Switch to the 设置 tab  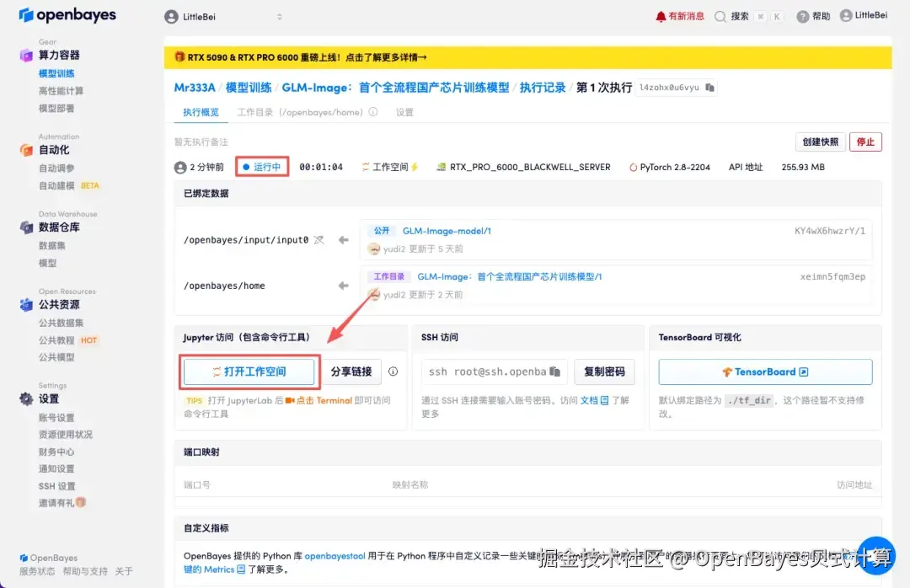[x=404, y=112]
